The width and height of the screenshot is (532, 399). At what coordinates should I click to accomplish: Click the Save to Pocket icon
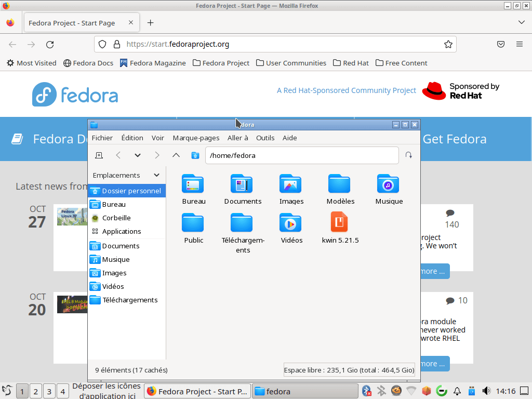click(x=501, y=44)
